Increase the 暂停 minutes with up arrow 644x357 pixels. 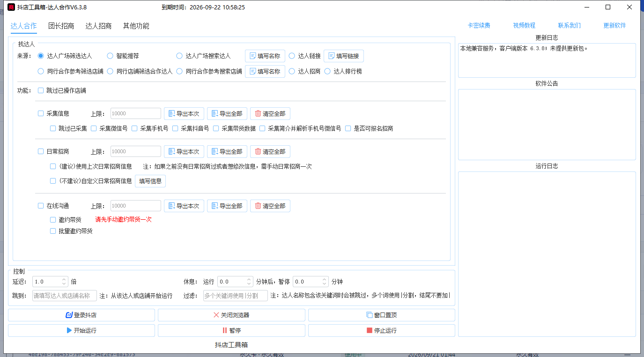[x=325, y=280]
